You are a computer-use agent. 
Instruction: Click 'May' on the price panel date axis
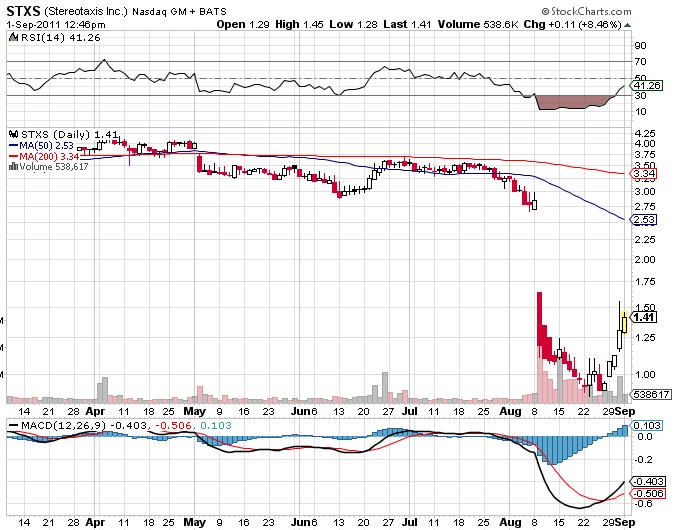point(195,411)
